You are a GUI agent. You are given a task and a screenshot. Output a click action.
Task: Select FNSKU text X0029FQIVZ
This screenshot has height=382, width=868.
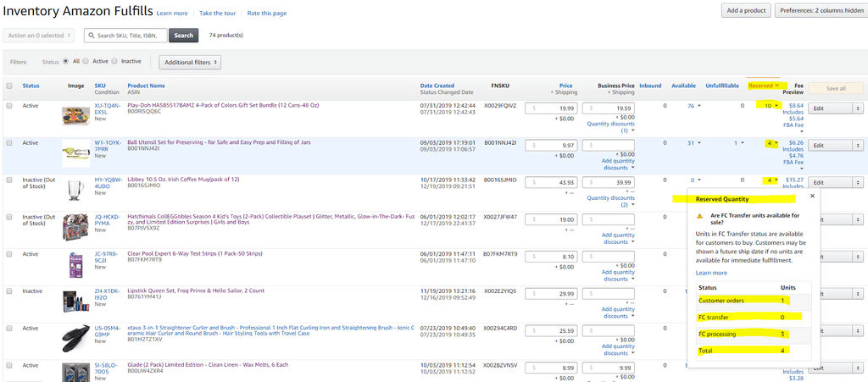500,105
